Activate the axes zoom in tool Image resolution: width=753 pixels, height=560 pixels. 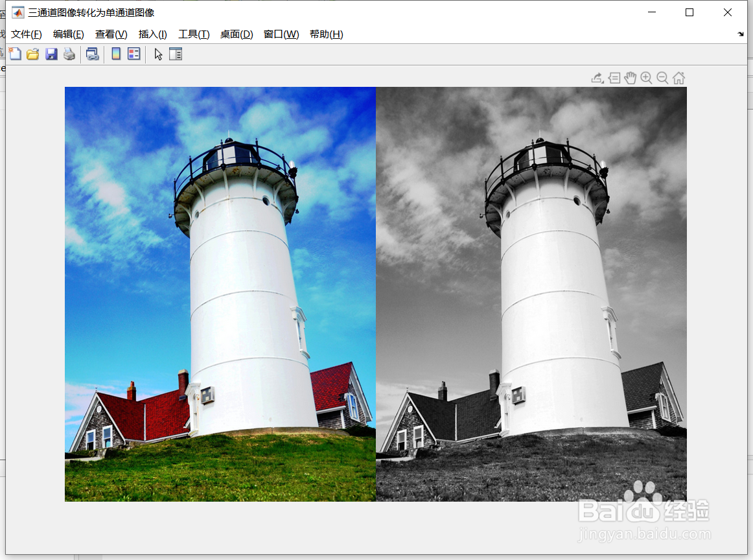[646, 78]
